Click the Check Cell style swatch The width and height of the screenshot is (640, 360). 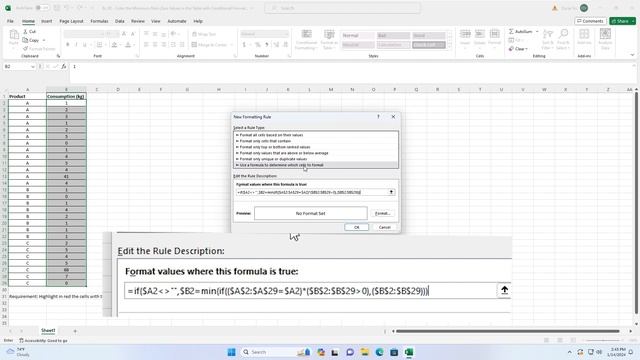(x=429, y=44)
